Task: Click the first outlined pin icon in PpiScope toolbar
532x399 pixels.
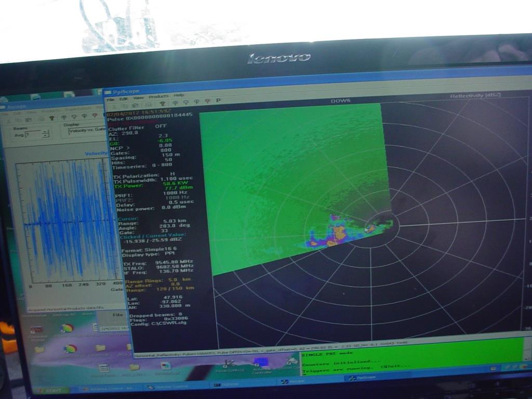Action: tap(175, 103)
